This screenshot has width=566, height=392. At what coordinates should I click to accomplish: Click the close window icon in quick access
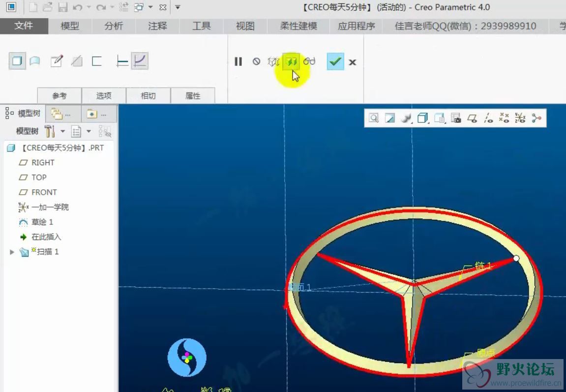163,7
